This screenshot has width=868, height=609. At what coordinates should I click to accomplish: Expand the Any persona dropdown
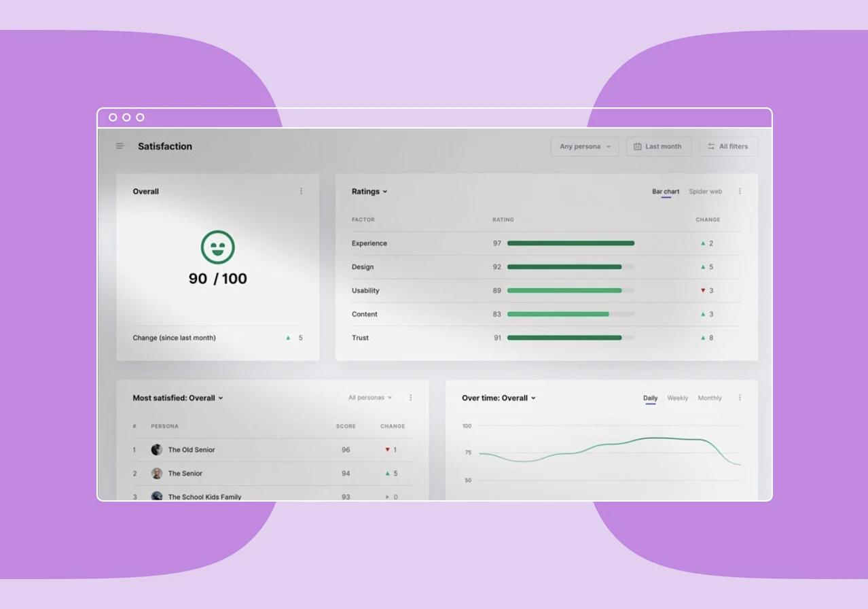pos(584,147)
